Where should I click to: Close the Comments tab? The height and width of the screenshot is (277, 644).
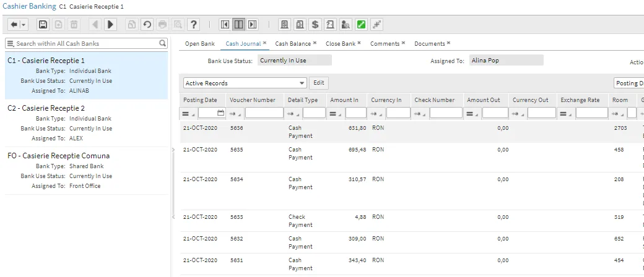[403, 43]
